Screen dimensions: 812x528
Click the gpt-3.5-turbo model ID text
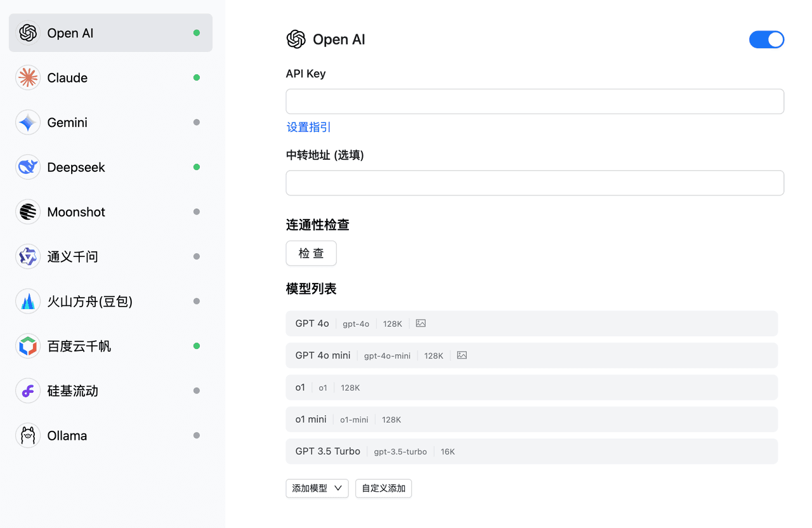tap(400, 452)
